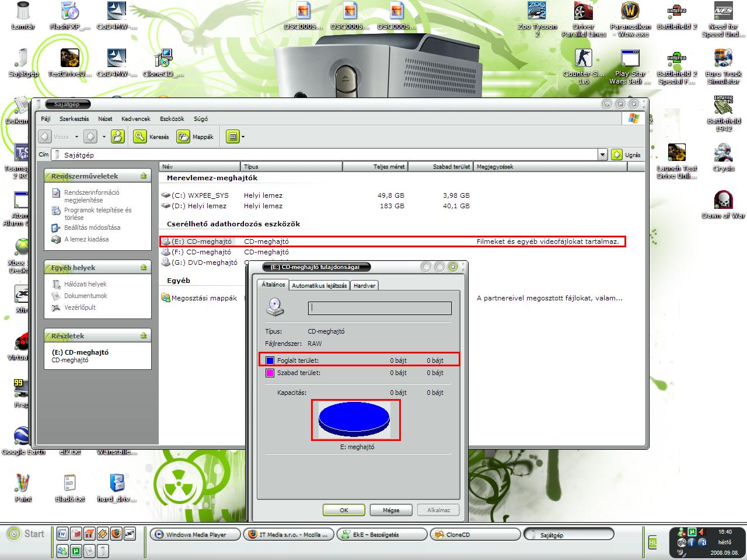Click the Keresés search toolbar button
This screenshot has height=560, width=747.
152,136
